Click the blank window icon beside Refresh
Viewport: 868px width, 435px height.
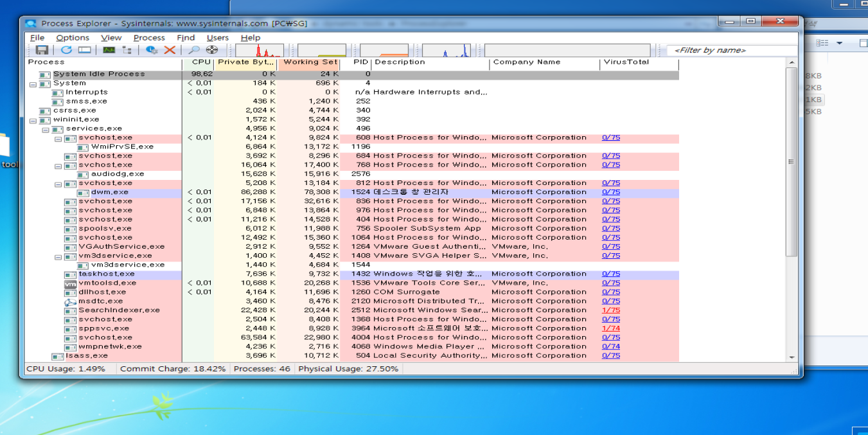point(84,50)
